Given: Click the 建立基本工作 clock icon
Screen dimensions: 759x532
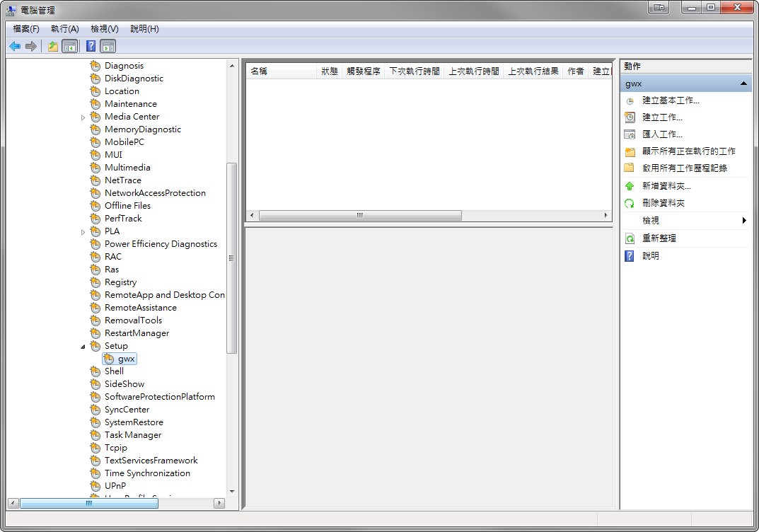Looking at the screenshot, I should pyautogui.click(x=630, y=100).
